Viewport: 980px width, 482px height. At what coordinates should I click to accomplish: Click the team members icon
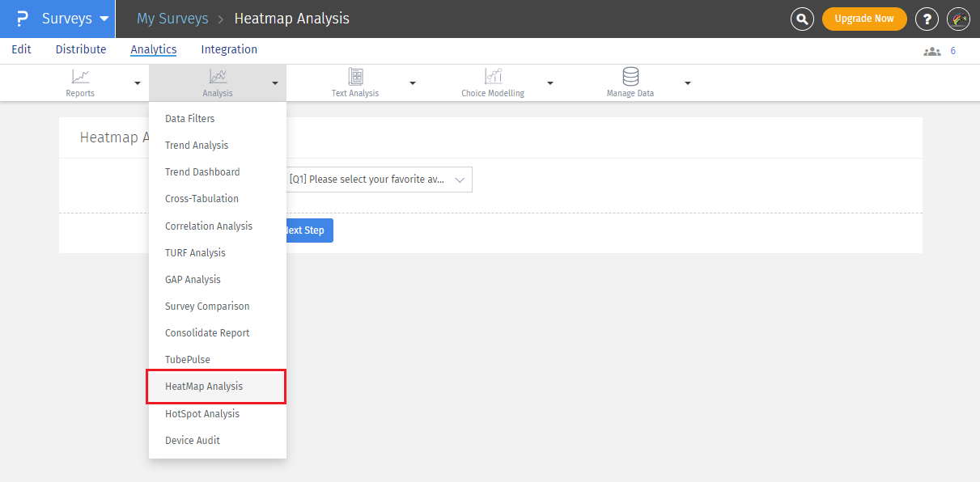(932, 51)
